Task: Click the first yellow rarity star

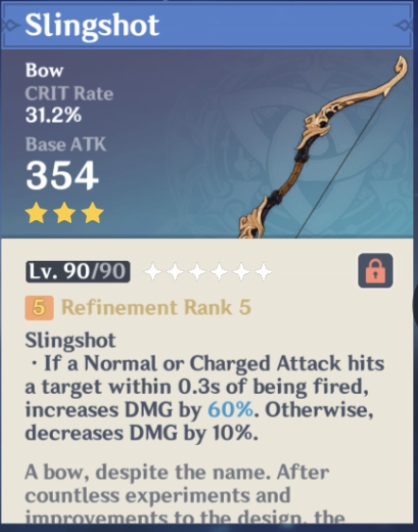Action: [36, 213]
